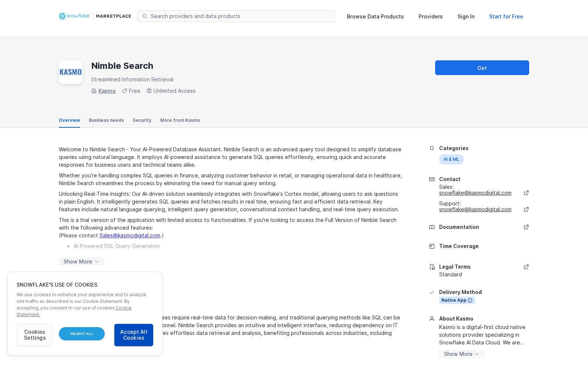Click the Documentation heading link

459,227
